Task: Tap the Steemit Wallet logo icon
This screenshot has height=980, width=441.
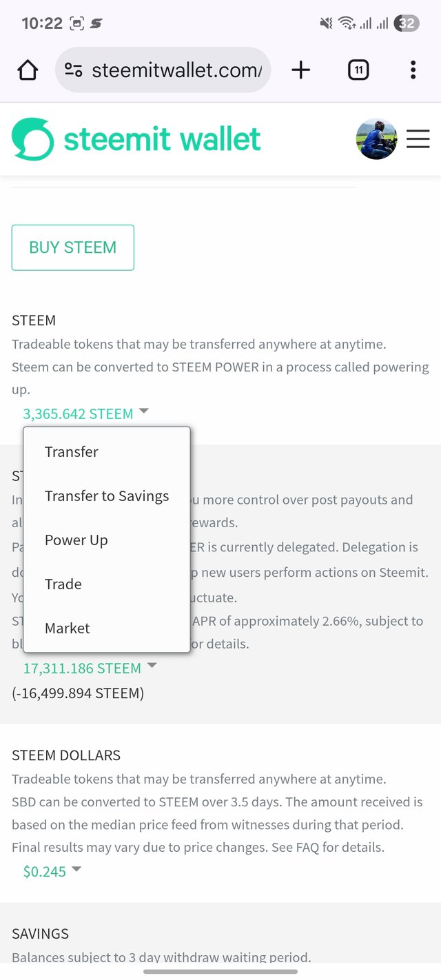Action: pyautogui.click(x=32, y=139)
